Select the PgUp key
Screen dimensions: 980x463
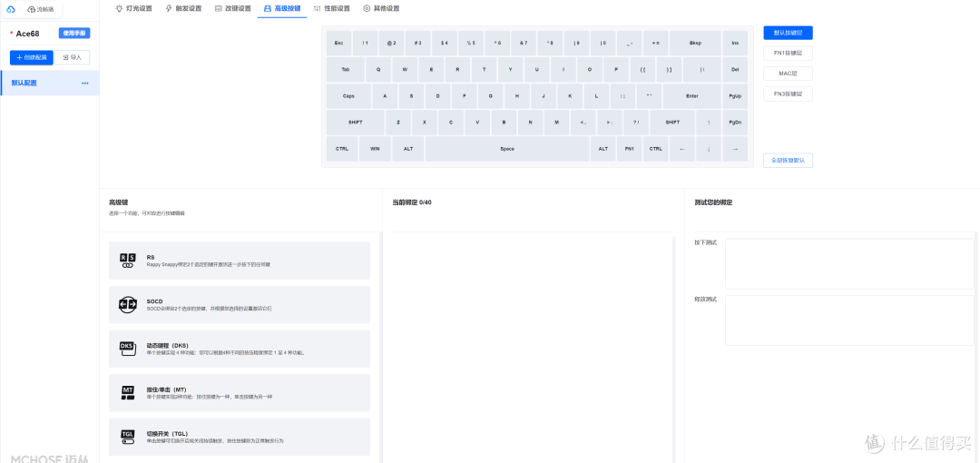735,96
